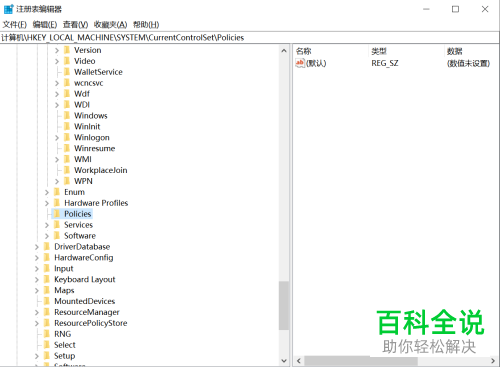This screenshot has height=367, width=500.
Task: Expand the DriverDatabase key
Action: pos(37,247)
